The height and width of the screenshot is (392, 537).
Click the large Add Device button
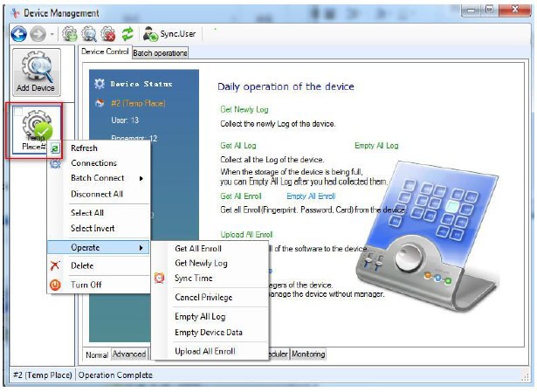click(x=37, y=72)
